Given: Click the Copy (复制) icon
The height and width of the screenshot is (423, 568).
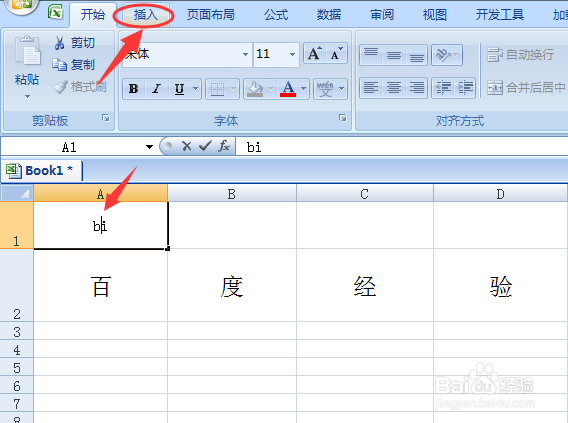Looking at the screenshot, I should (x=59, y=65).
